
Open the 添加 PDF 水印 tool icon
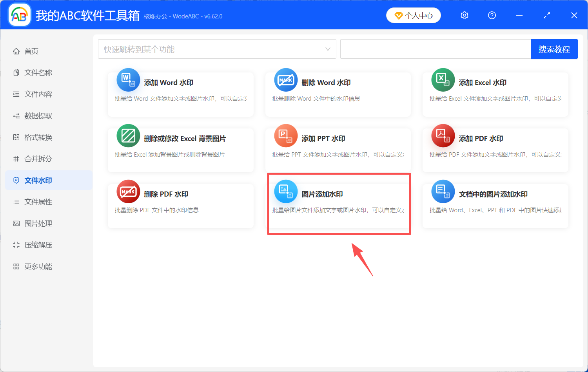443,135
